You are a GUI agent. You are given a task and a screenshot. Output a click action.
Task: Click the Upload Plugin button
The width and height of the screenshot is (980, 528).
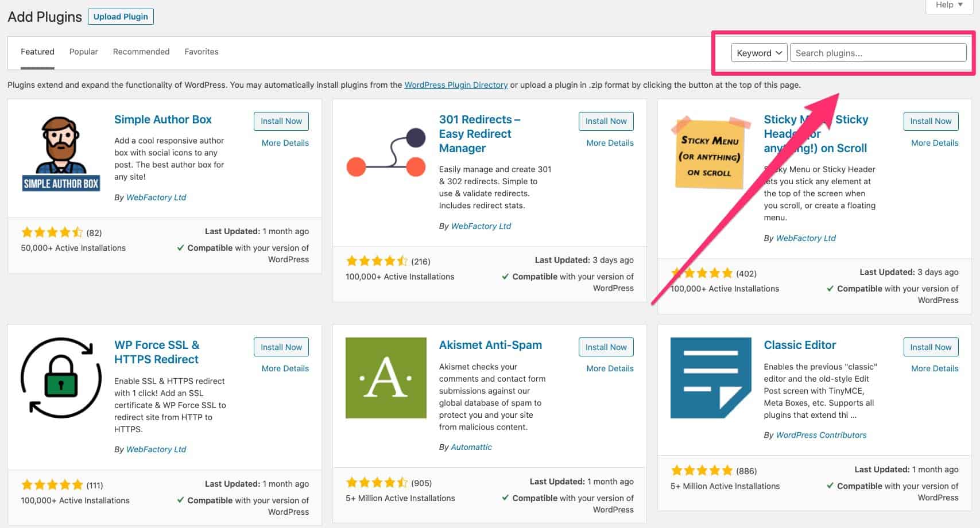pos(121,17)
